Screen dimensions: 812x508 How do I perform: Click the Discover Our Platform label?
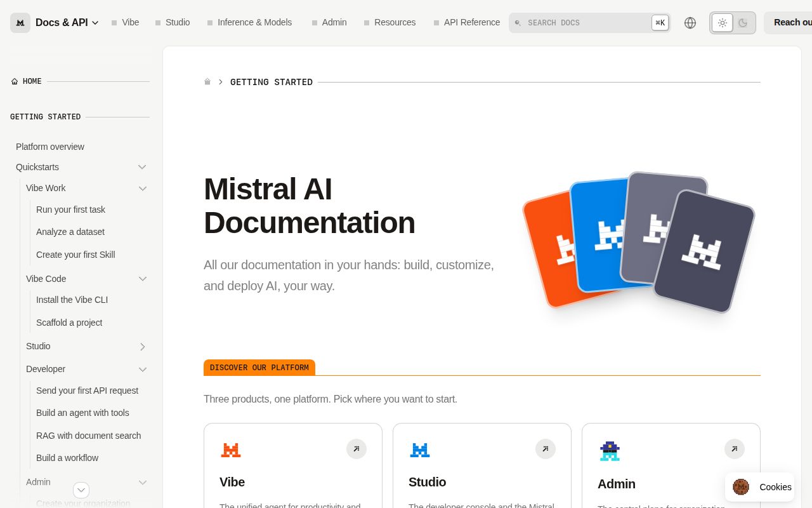coord(259,368)
